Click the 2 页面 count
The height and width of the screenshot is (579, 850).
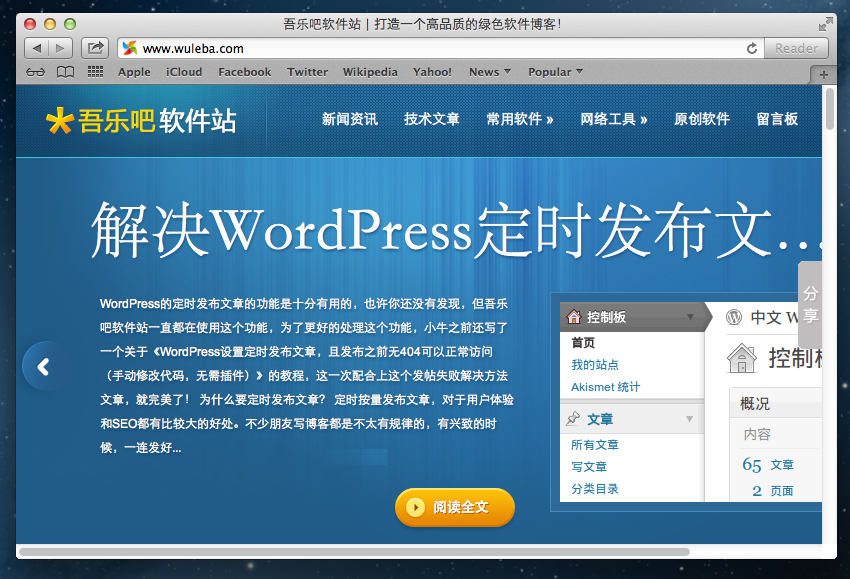(772, 491)
